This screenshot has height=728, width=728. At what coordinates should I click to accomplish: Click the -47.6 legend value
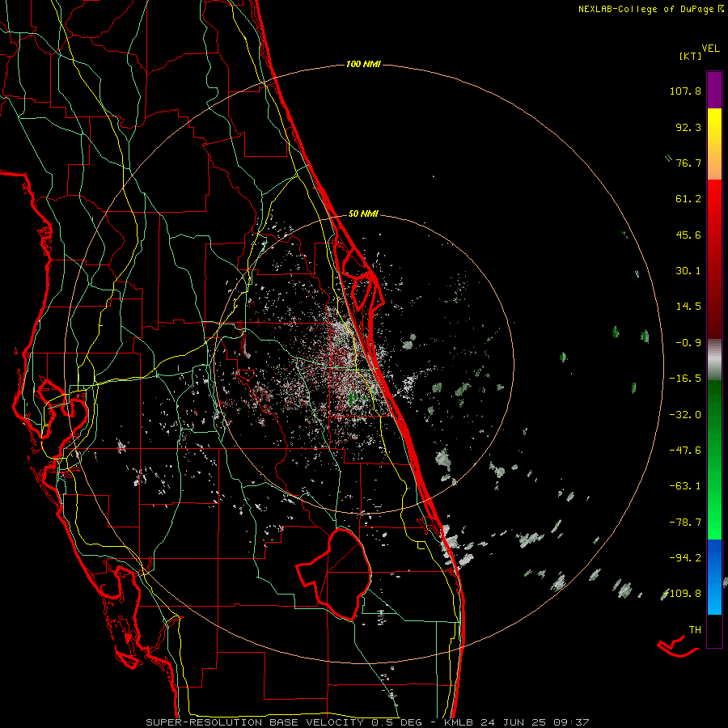685,451
